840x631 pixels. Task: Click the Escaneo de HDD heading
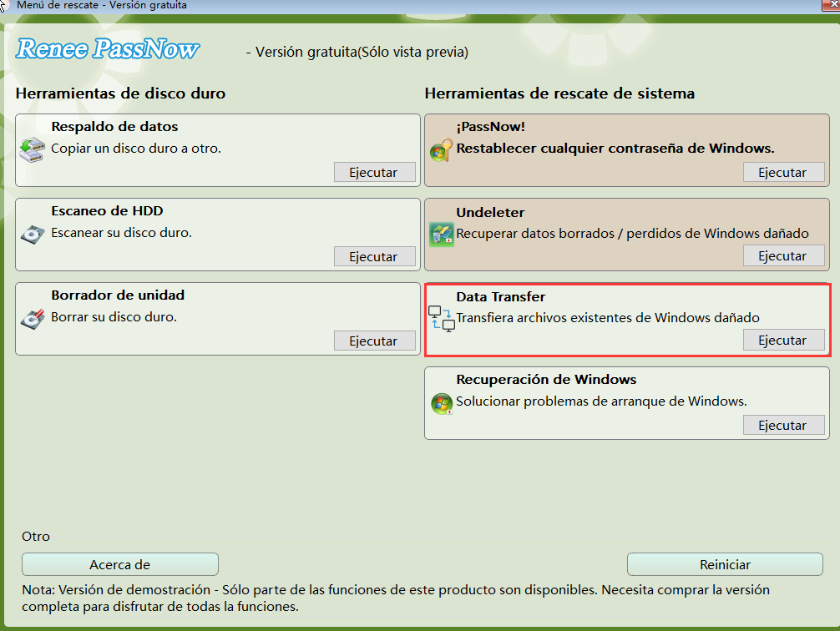107,211
